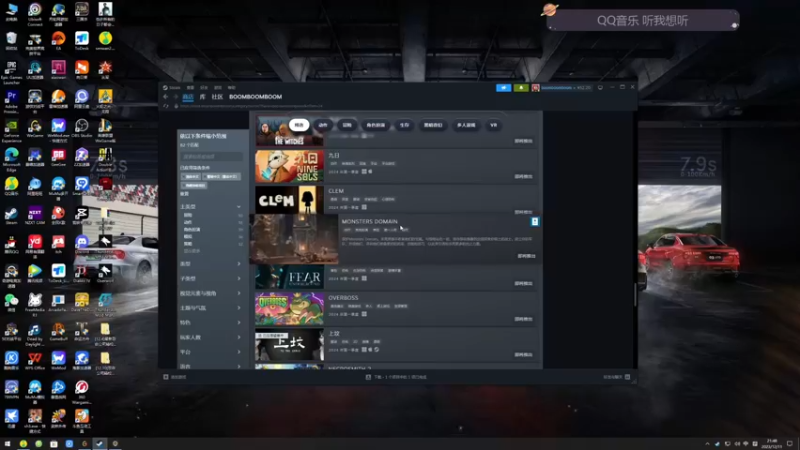Open the OVERBOSS game title
Screen dimensions: 800x450
343,297
